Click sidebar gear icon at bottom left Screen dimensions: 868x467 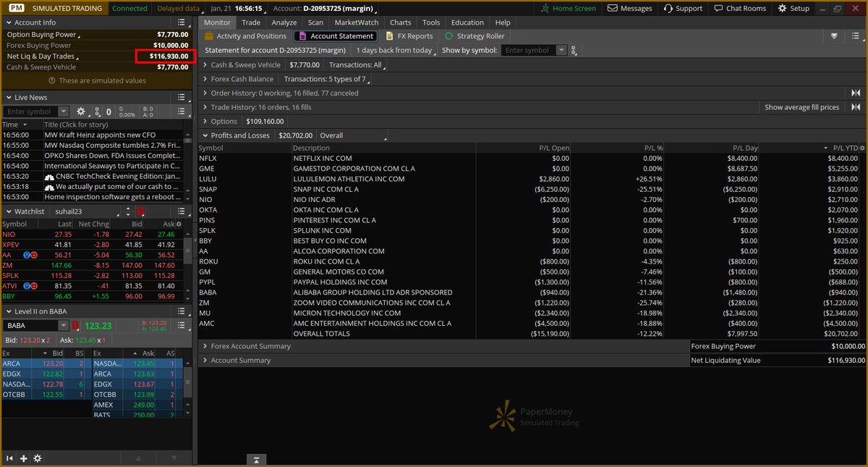tap(38, 458)
